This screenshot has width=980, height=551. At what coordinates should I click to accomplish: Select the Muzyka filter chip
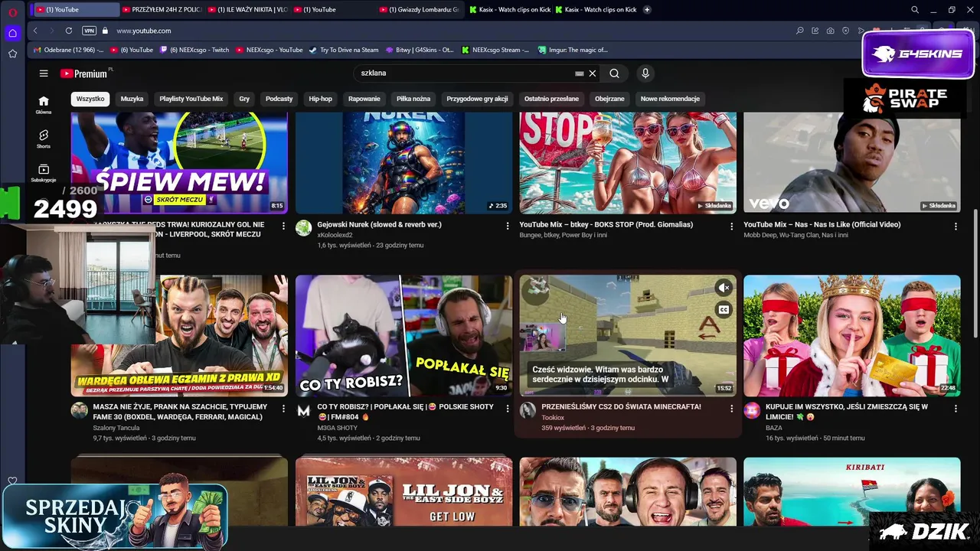tap(132, 99)
